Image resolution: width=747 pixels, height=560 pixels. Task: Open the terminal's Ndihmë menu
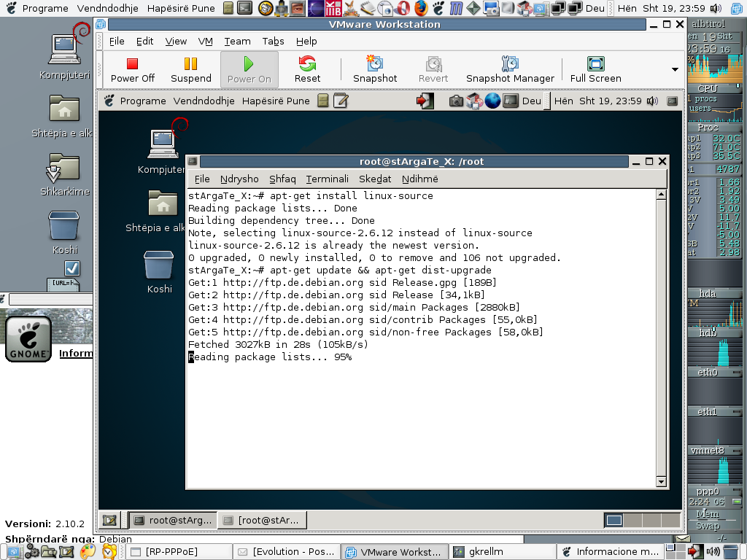(x=419, y=179)
